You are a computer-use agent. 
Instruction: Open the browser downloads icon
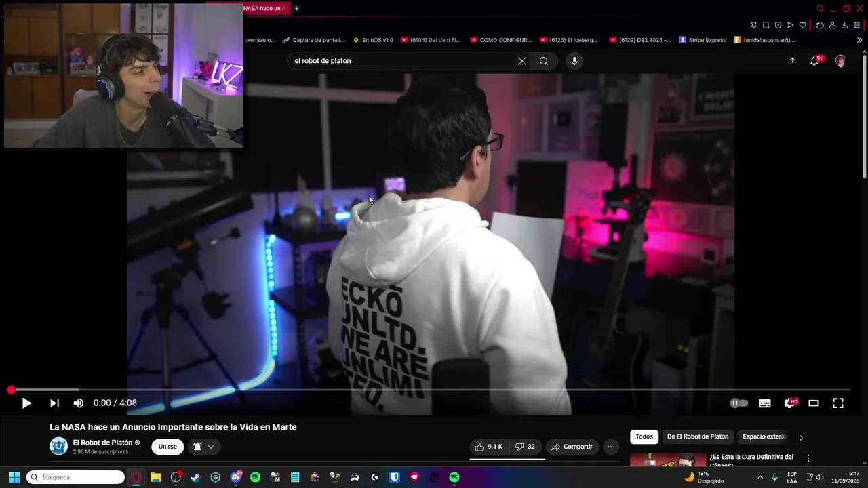[844, 25]
